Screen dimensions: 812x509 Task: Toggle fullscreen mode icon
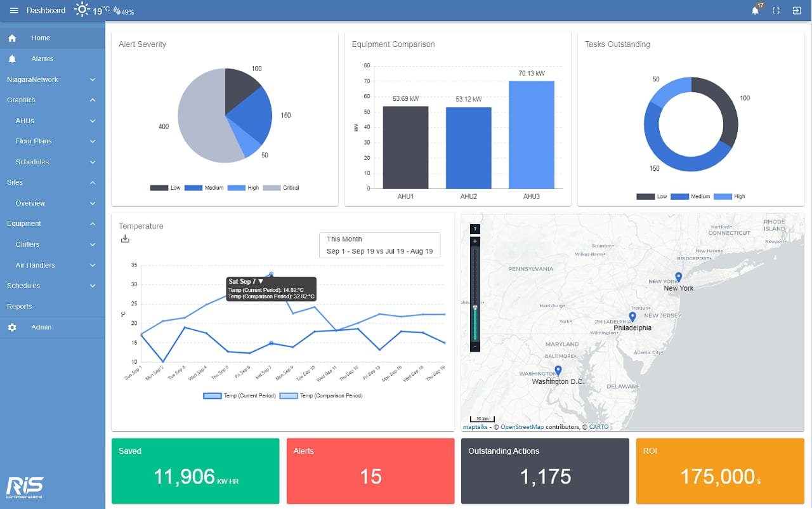click(x=776, y=11)
